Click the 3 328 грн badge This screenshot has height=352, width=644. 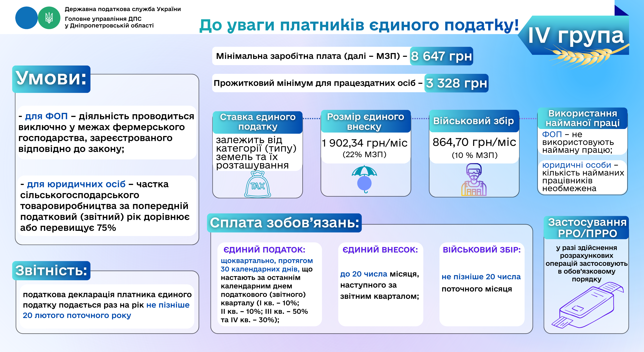click(456, 83)
